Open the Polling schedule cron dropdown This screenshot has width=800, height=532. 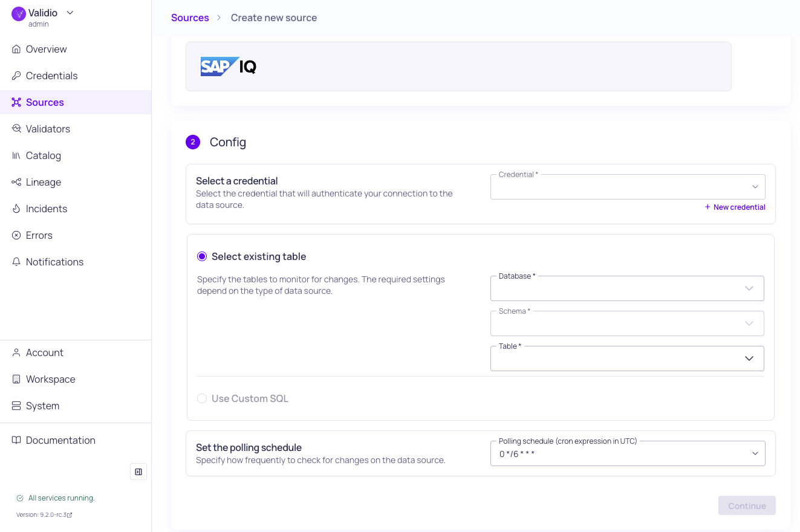pos(628,453)
